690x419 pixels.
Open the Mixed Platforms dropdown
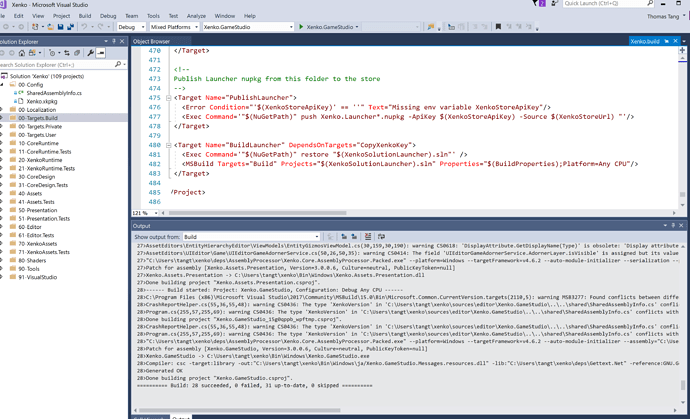(174, 27)
